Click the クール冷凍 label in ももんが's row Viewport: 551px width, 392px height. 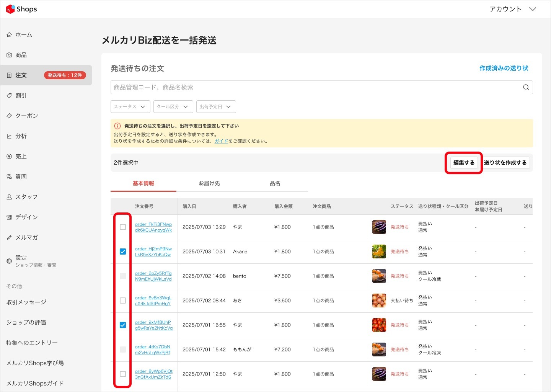click(x=430, y=353)
